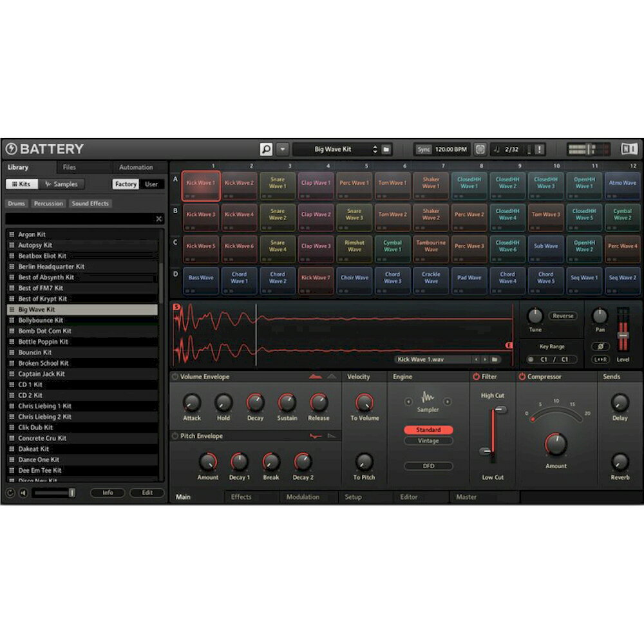Switch to the Effects tab
The width and height of the screenshot is (644, 644).
point(241,497)
